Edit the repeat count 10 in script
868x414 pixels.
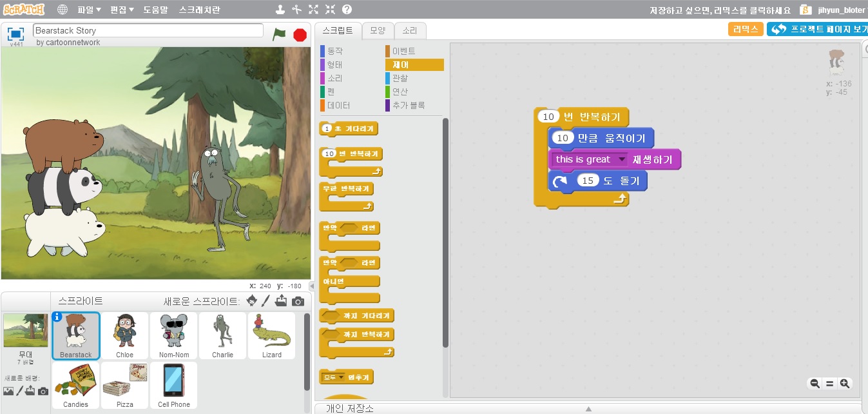pos(548,117)
